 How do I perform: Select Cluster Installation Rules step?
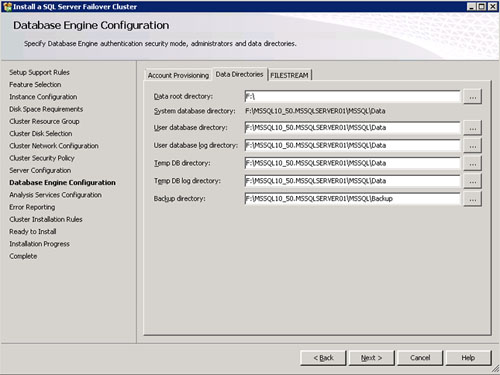coord(46,219)
